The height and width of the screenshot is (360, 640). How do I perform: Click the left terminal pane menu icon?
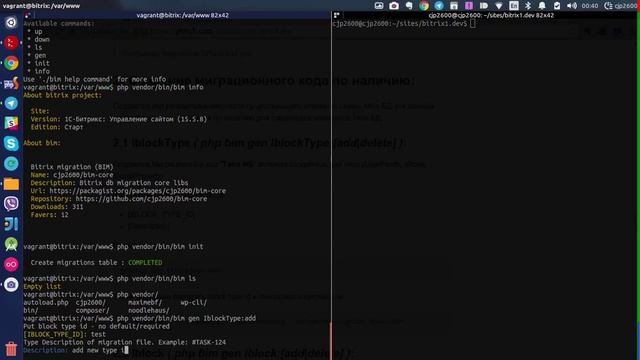27,15
